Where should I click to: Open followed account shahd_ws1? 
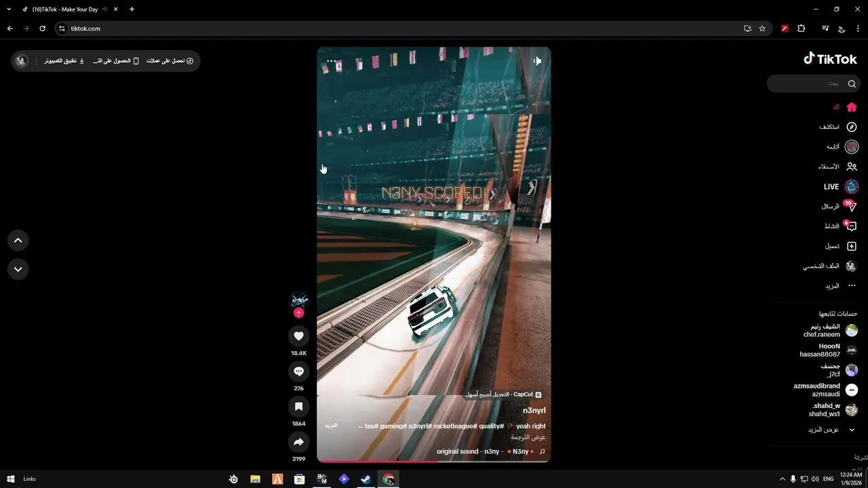pos(832,410)
